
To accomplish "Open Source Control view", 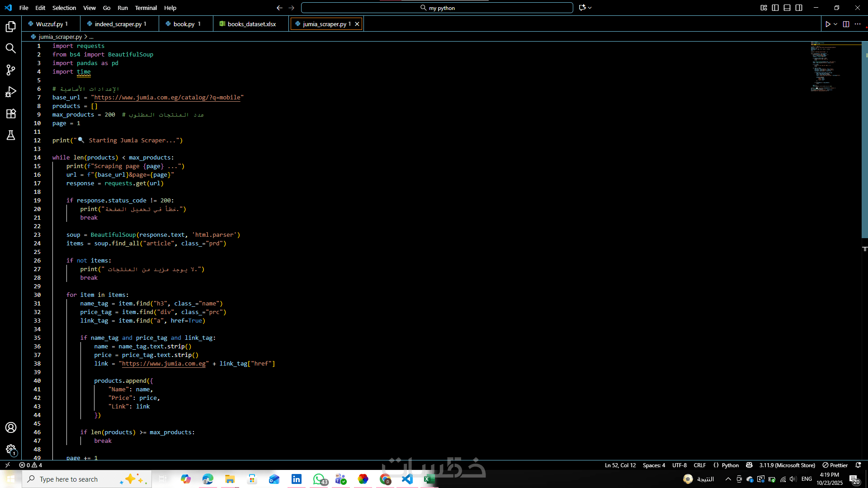I will click(11, 70).
